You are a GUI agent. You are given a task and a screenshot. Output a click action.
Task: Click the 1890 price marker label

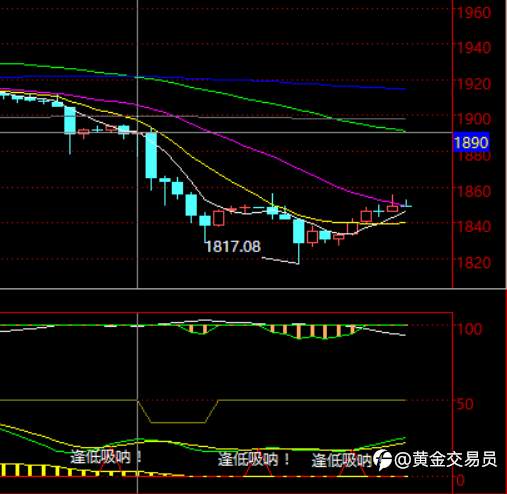coord(471,143)
